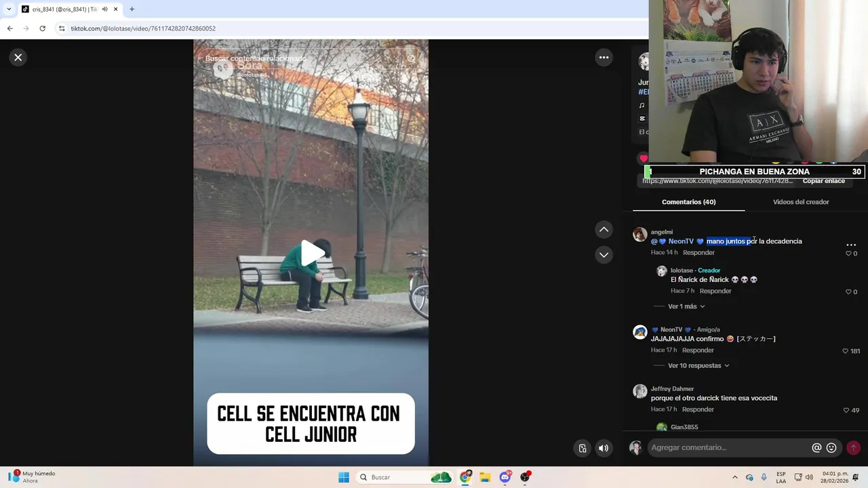Viewport: 868px width, 488px height.
Task: Open lolotase's small avatar in the reply
Action: pyautogui.click(x=661, y=271)
